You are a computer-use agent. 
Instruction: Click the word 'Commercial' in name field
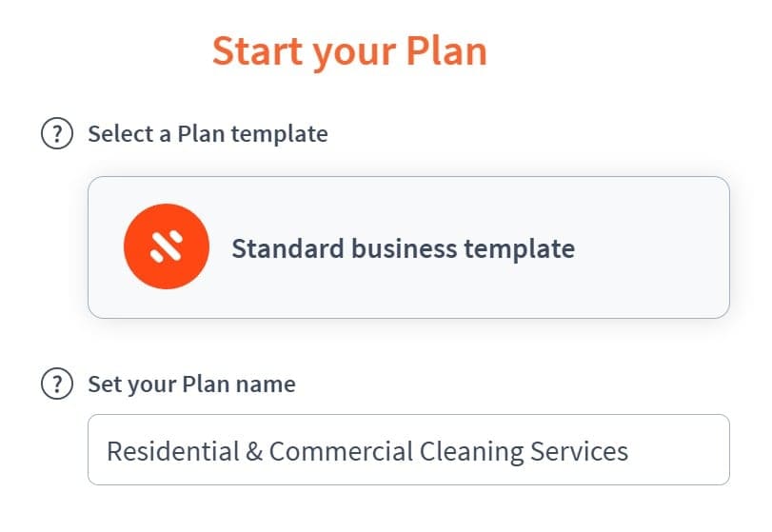click(341, 451)
